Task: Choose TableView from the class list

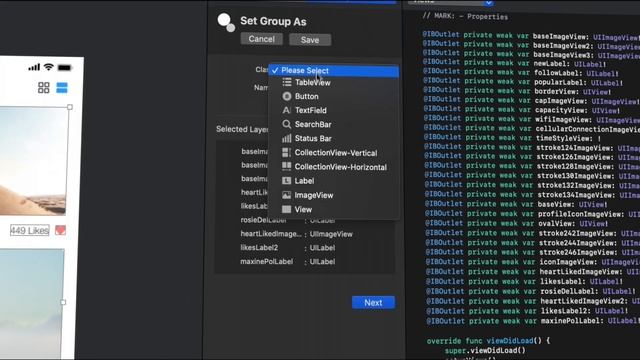Action: (x=333, y=82)
